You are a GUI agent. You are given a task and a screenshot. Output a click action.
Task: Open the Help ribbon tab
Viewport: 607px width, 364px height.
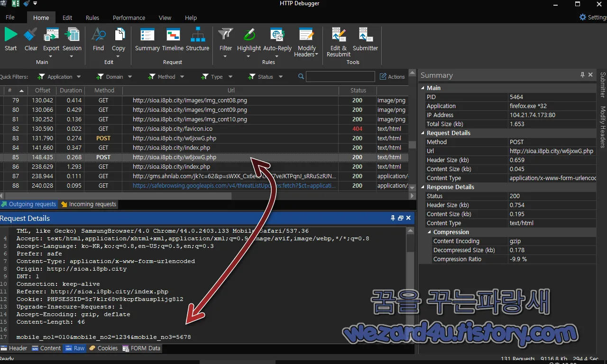tap(191, 18)
